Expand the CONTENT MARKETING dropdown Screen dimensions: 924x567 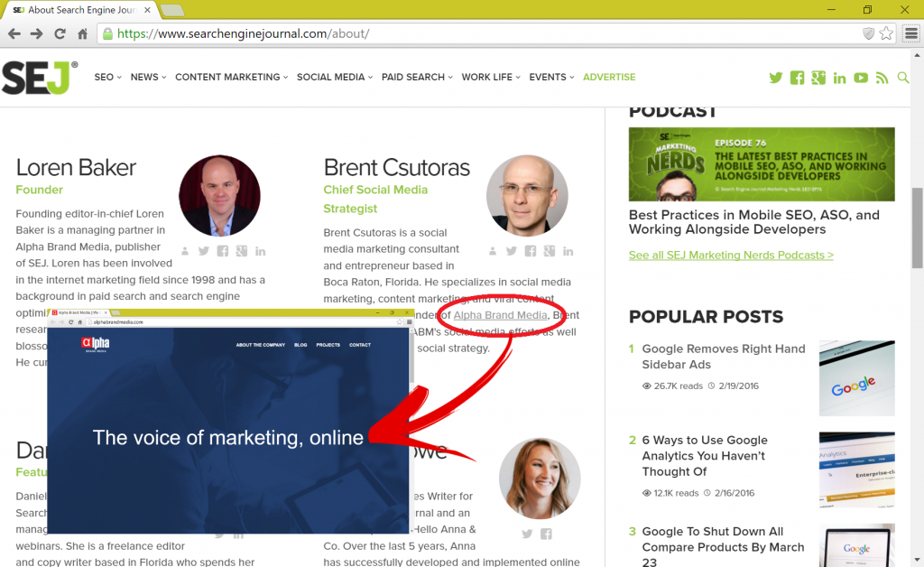(x=232, y=78)
